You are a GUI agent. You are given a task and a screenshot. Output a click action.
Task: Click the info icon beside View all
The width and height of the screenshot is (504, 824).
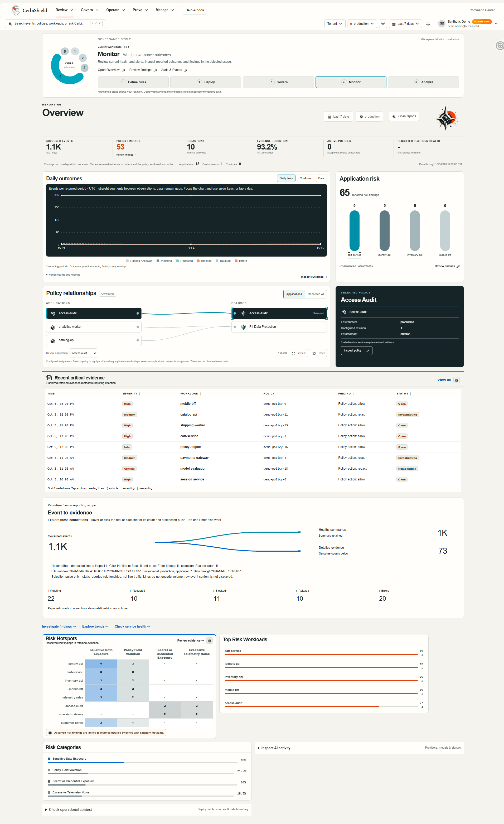point(457,380)
